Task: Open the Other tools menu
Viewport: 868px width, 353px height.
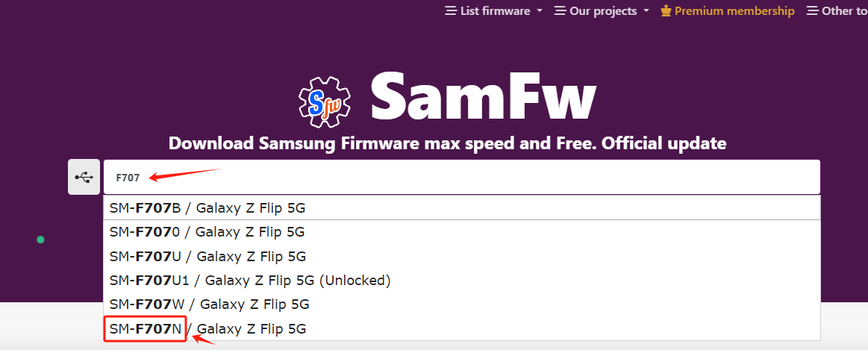Action: (837, 11)
